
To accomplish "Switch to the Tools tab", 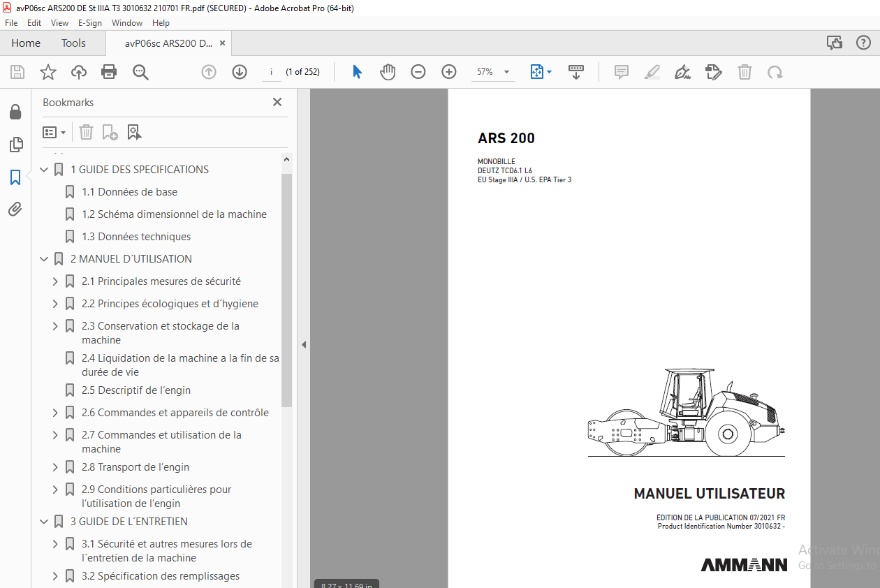I will 73,43.
